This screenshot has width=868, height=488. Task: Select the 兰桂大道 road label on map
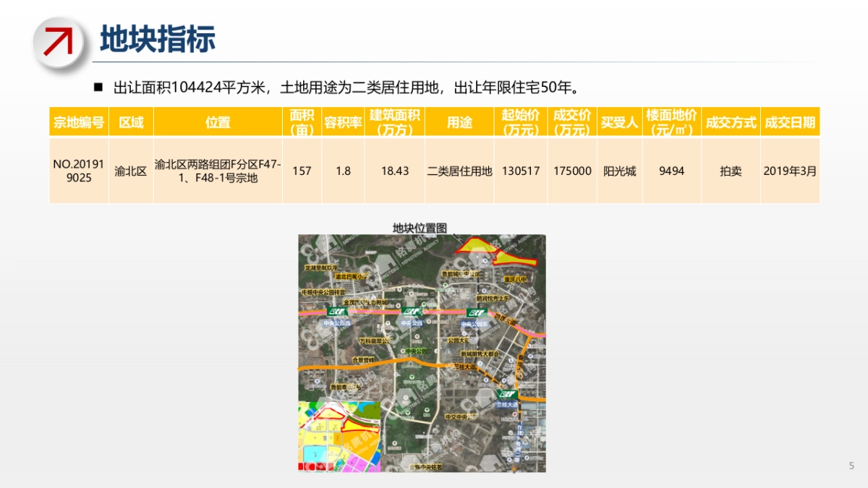click(467, 366)
